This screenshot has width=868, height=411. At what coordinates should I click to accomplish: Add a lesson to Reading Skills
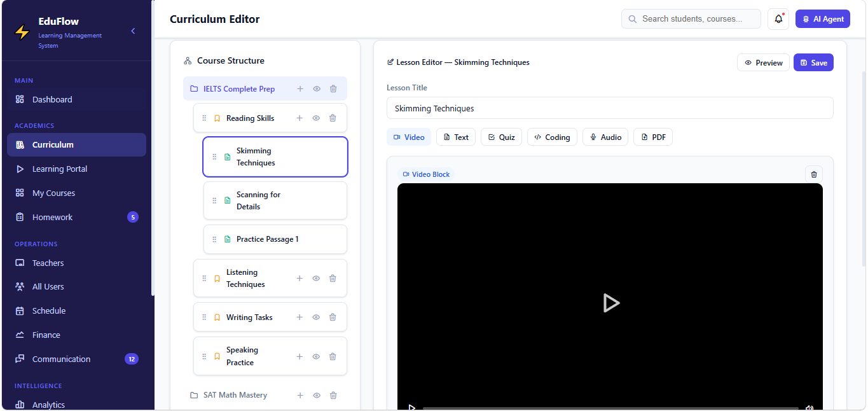point(300,118)
